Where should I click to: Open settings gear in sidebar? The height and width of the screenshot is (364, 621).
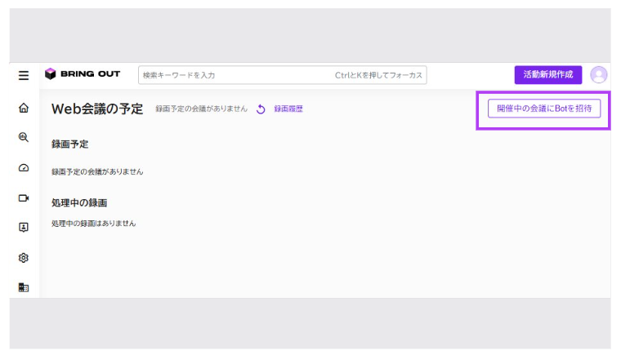pyautogui.click(x=24, y=258)
